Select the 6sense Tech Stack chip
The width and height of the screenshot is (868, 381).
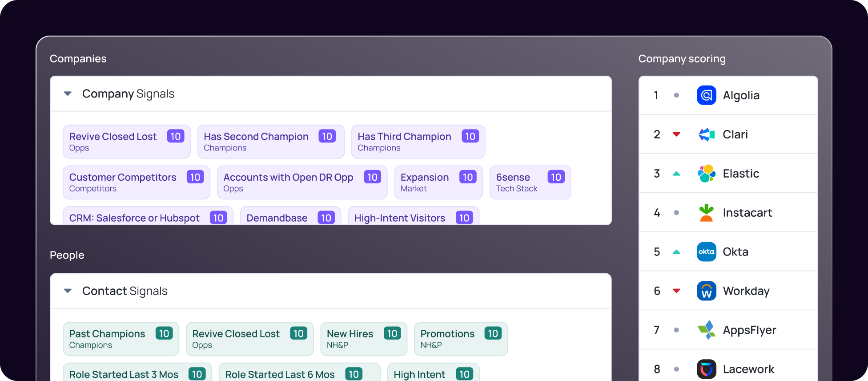[x=530, y=182]
